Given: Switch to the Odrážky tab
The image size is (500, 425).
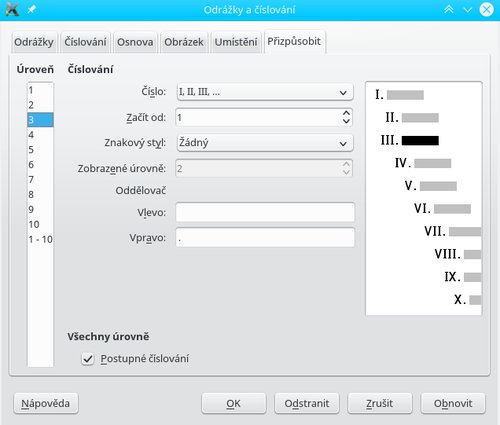Looking at the screenshot, I should 34,42.
